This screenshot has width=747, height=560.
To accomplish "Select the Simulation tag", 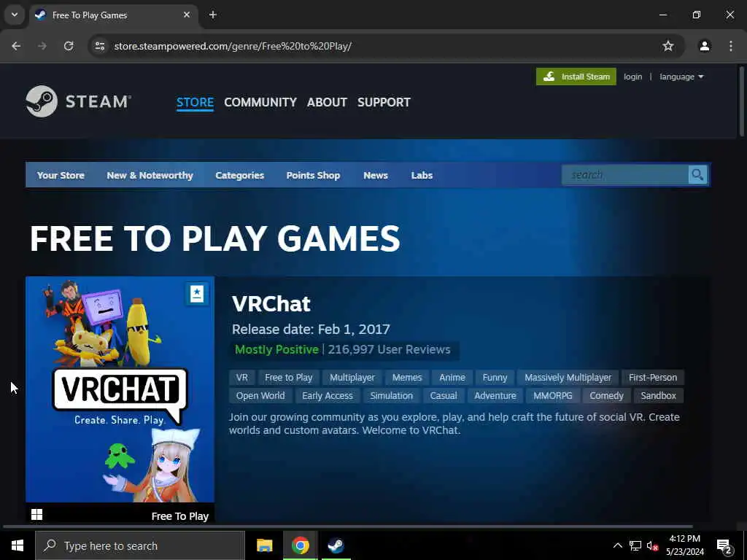I will point(391,395).
